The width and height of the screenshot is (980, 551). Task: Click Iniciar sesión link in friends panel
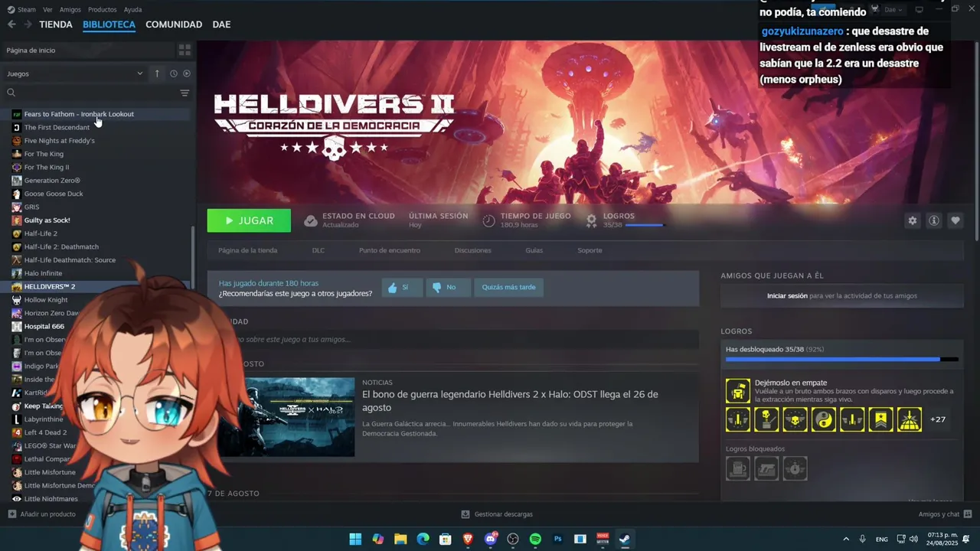(787, 295)
